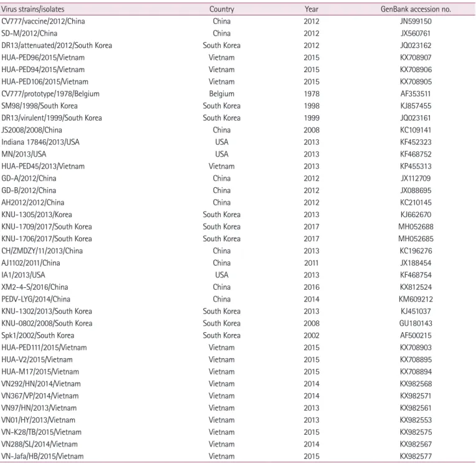Screen dimensions: 476x464
Task: Click accession KF468754
Action: click(416, 276)
